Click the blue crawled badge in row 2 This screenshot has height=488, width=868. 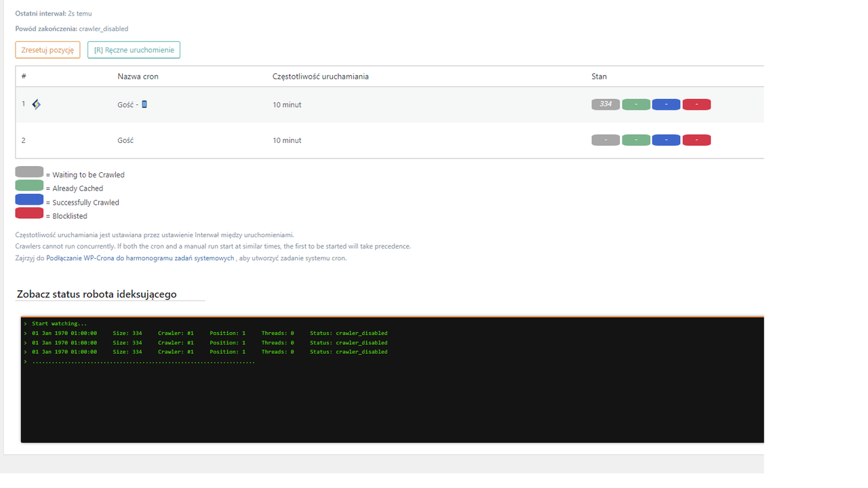point(666,140)
